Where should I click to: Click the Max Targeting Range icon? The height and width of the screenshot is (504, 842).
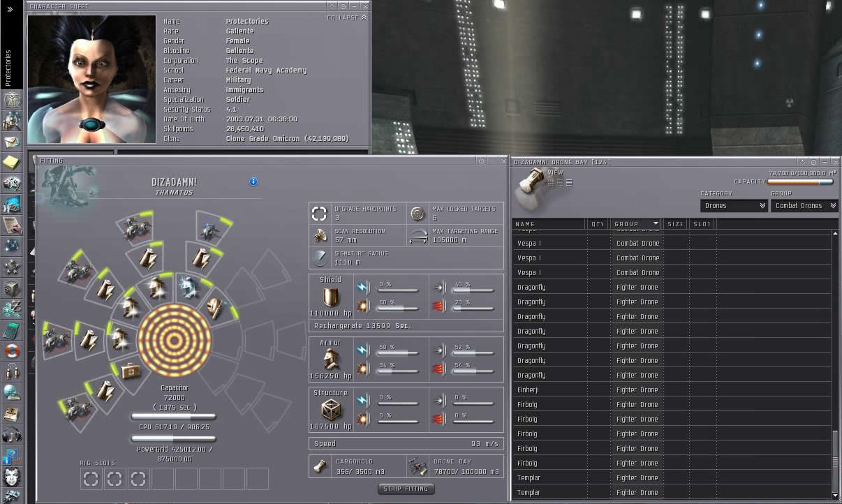tap(418, 235)
